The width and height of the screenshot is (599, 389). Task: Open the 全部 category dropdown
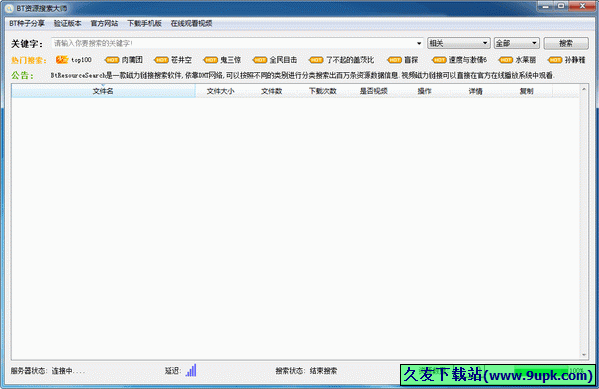516,43
